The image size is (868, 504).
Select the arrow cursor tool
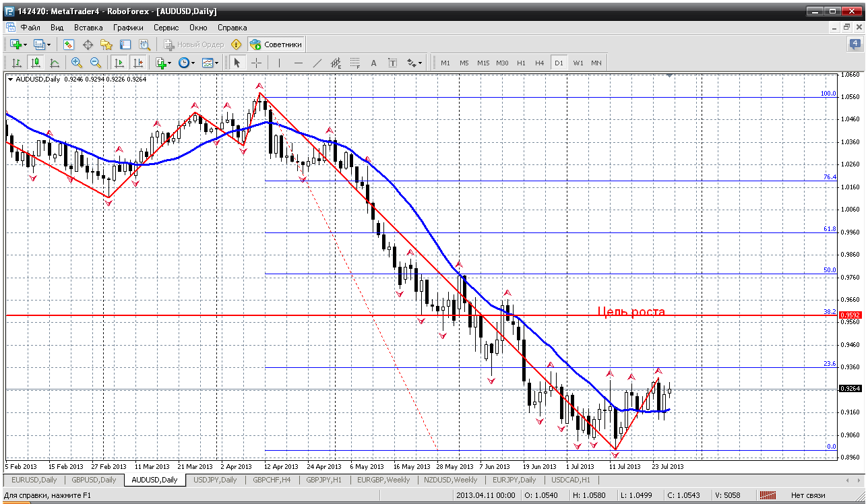coord(237,63)
